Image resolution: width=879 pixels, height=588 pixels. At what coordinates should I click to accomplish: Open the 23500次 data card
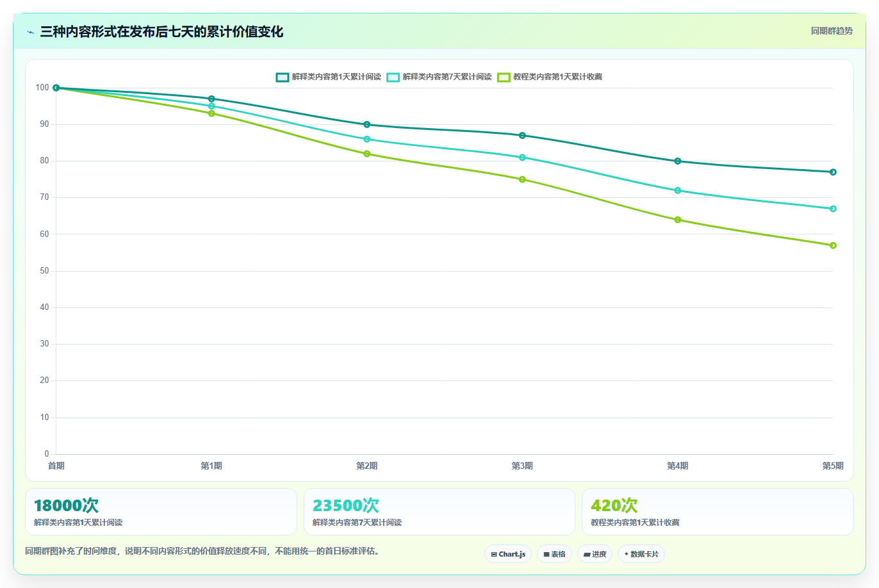click(439, 512)
